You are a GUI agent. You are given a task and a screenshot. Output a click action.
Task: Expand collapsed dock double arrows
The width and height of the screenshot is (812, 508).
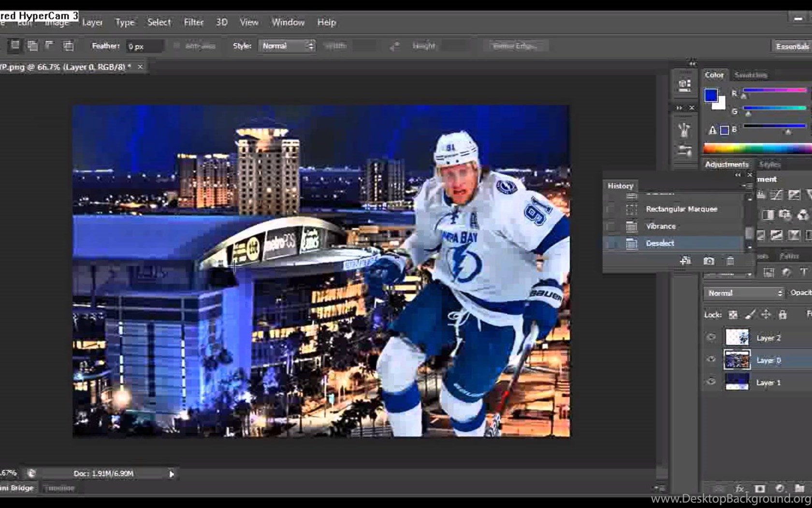point(693,63)
